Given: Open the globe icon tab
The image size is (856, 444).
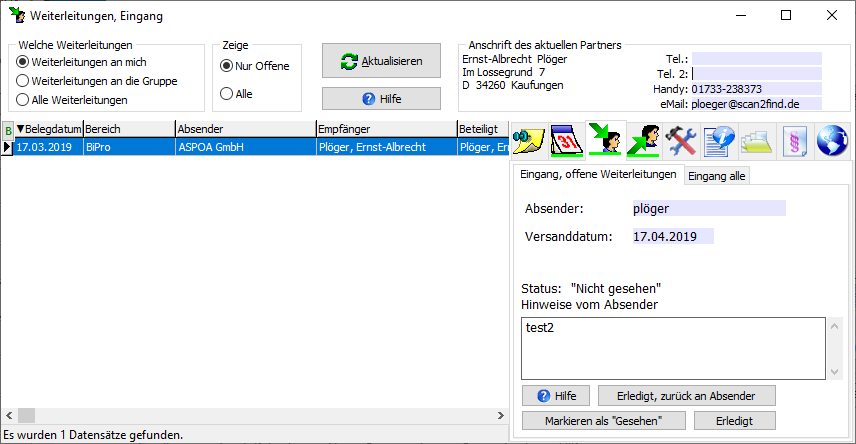Looking at the screenshot, I should (832, 141).
